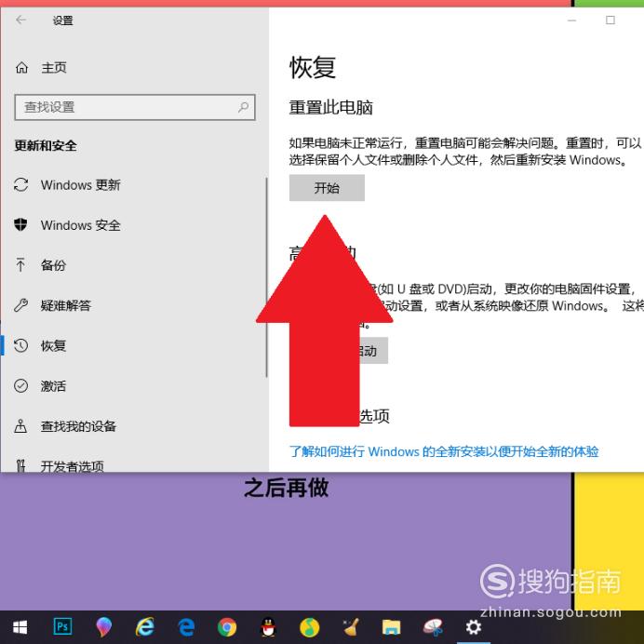Open the 疑难解答 section
The image size is (644, 644).
(66, 305)
